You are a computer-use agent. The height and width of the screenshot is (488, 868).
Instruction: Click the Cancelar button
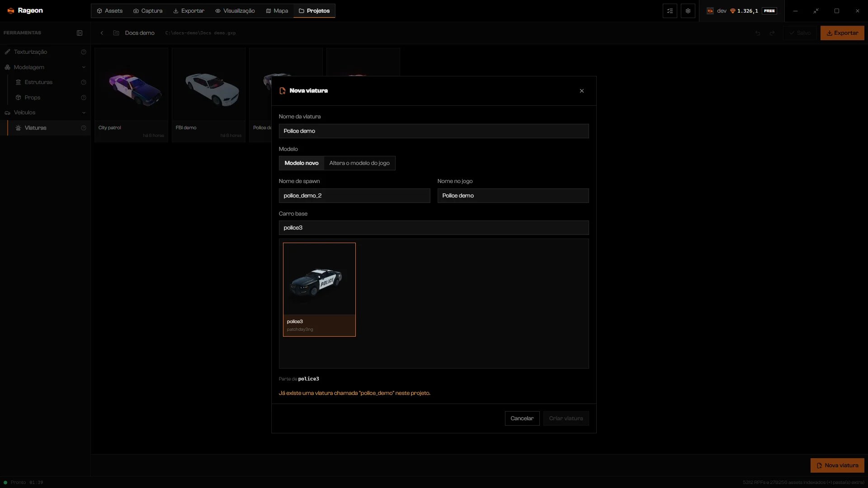pyautogui.click(x=522, y=418)
